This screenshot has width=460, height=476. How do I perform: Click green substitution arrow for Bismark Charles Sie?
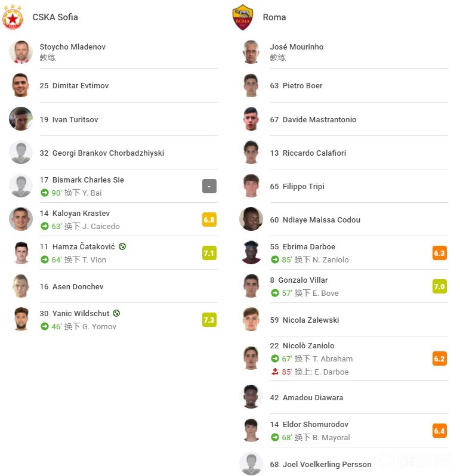(45, 193)
